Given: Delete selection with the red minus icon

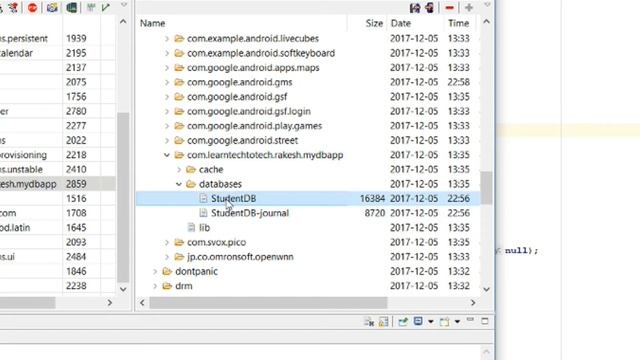Looking at the screenshot, I should (449, 8).
